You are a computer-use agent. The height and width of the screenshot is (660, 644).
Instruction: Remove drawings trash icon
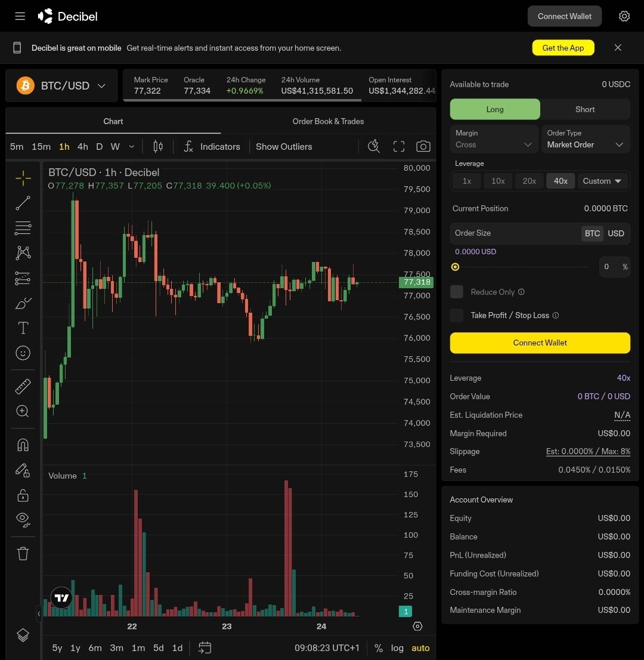23,554
